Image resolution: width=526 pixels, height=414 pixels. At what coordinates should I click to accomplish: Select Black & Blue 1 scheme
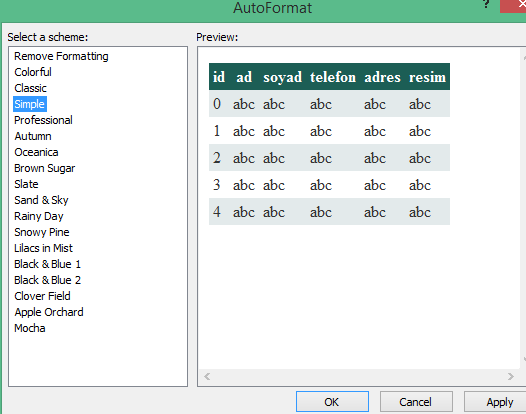pyautogui.click(x=47, y=264)
